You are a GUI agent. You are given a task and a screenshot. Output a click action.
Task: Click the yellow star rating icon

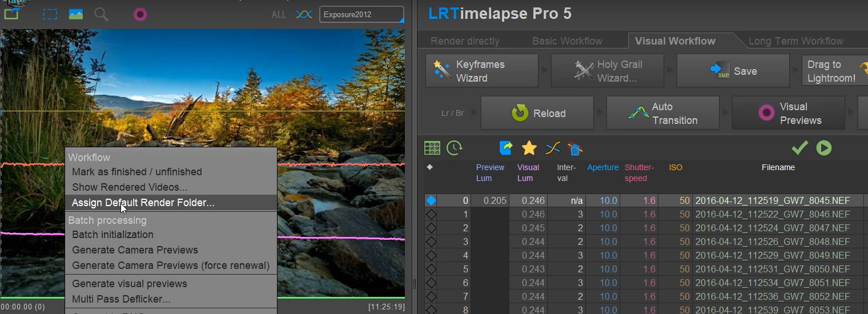(x=529, y=148)
